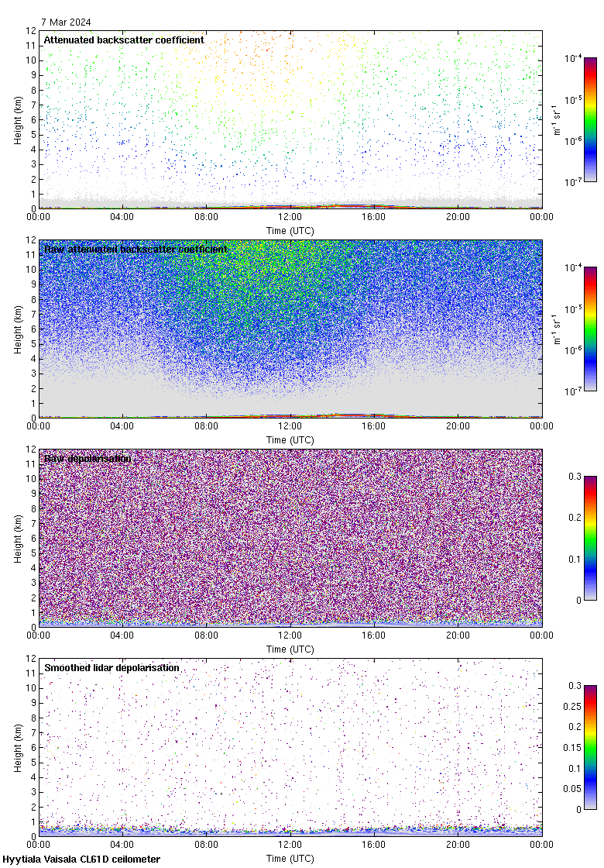The height and width of the screenshot is (868, 604).
Task: Click the colorbar of the Attenuated backscatter coefficient plot
Action: (x=590, y=119)
